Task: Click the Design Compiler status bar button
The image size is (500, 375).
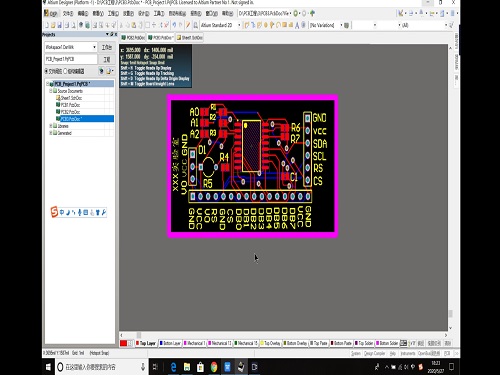Action: pos(374,353)
